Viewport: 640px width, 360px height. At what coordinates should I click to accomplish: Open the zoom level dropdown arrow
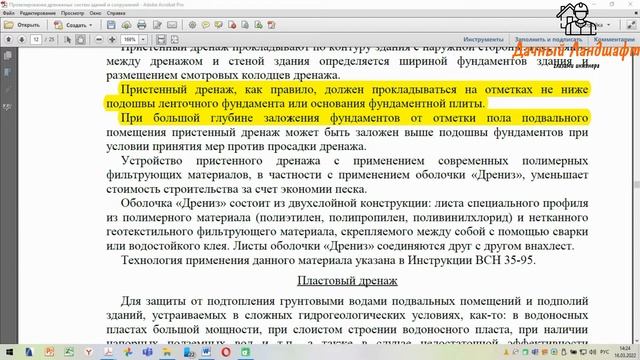click(x=143, y=40)
